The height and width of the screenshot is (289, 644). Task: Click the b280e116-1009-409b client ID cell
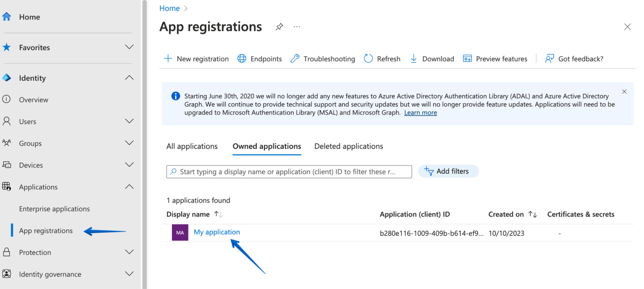coord(431,233)
